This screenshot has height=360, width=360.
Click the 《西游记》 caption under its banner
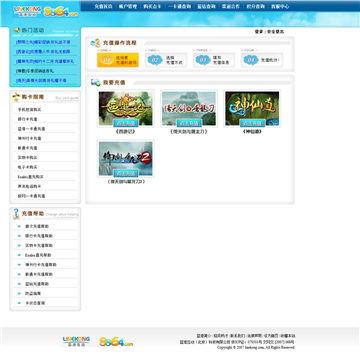tap(126, 132)
